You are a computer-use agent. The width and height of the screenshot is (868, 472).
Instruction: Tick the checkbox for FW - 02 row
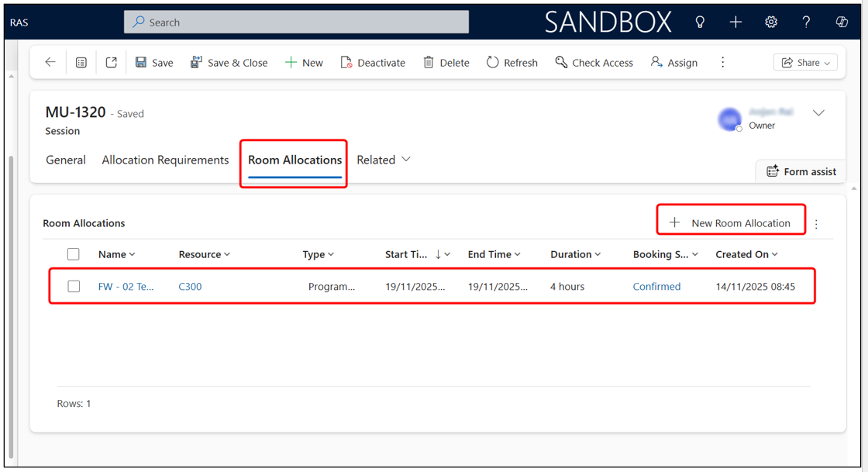click(74, 286)
